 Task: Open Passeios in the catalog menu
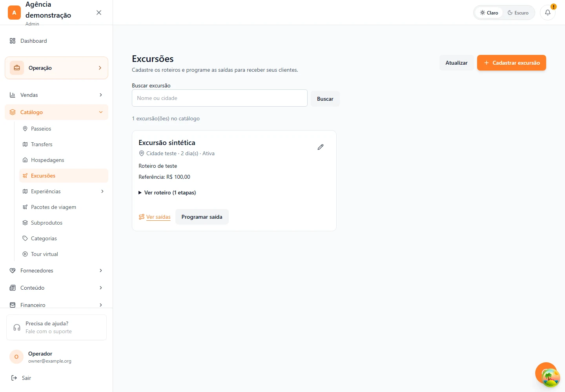(x=64, y=129)
